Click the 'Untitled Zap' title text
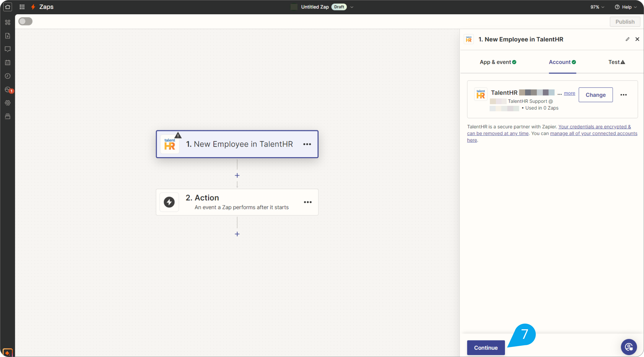The height and width of the screenshot is (357, 644). tap(315, 7)
